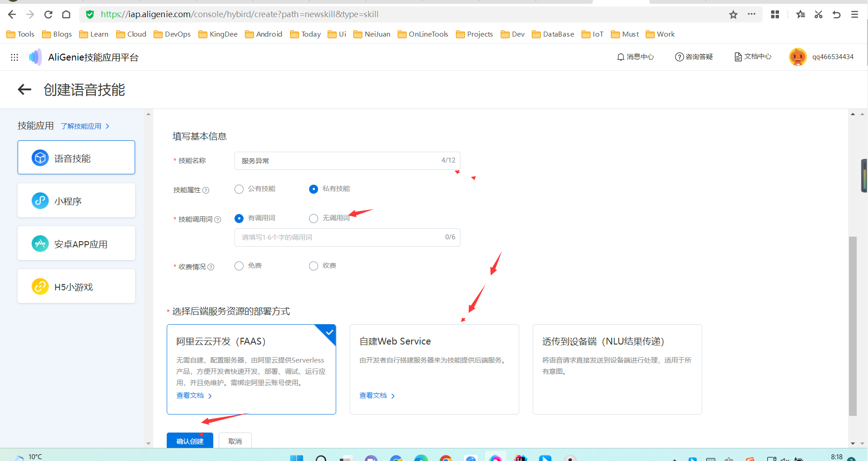Click the 确认创建 button
The height and width of the screenshot is (461, 868).
(x=190, y=441)
